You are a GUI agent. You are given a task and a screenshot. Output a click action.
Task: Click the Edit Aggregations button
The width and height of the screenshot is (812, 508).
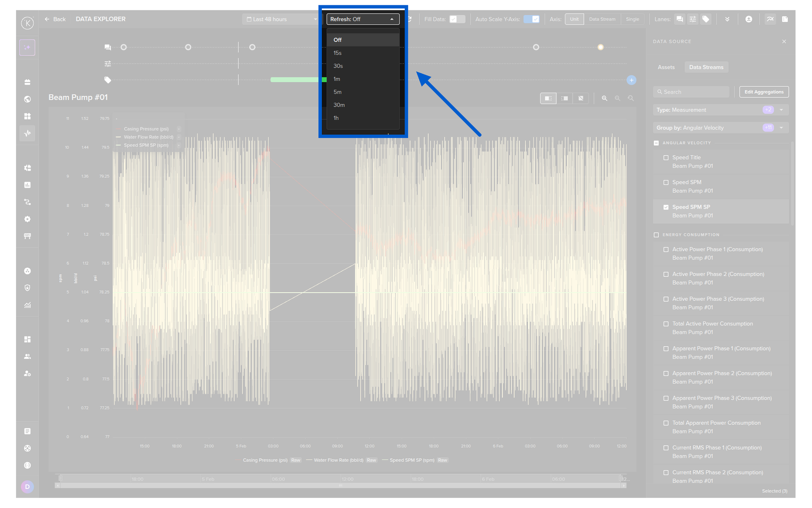(764, 92)
